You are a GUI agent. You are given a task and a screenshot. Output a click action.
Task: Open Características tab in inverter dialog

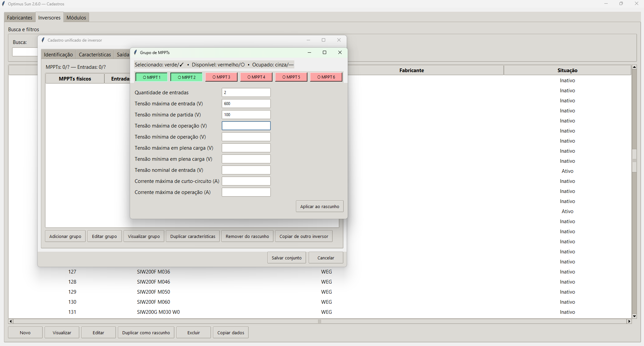[x=95, y=54]
